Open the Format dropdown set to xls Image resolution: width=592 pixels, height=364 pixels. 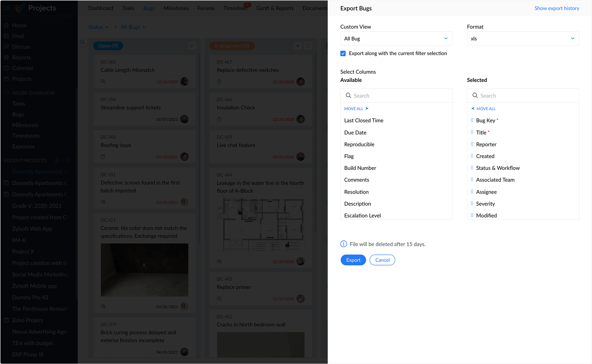click(523, 38)
